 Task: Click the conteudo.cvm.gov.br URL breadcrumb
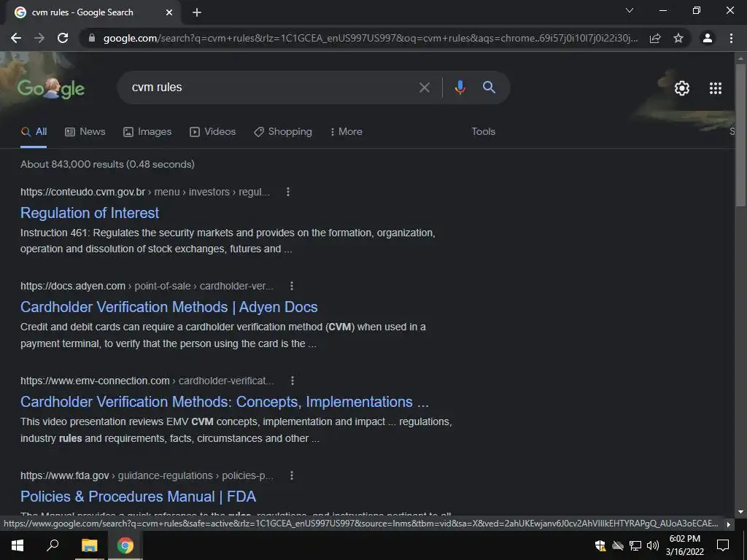(x=145, y=192)
